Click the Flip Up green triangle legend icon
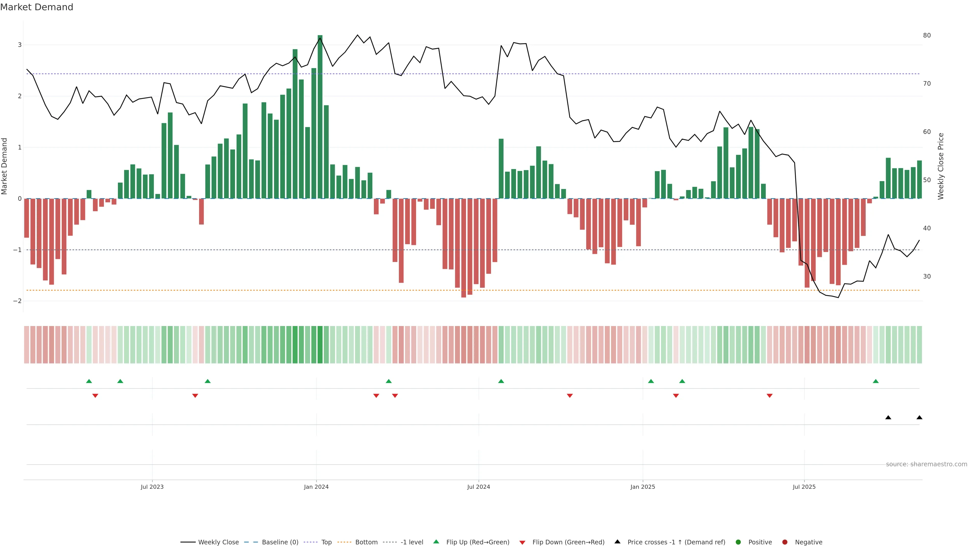This screenshot has height=551, width=980. pyautogui.click(x=436, y=542)
